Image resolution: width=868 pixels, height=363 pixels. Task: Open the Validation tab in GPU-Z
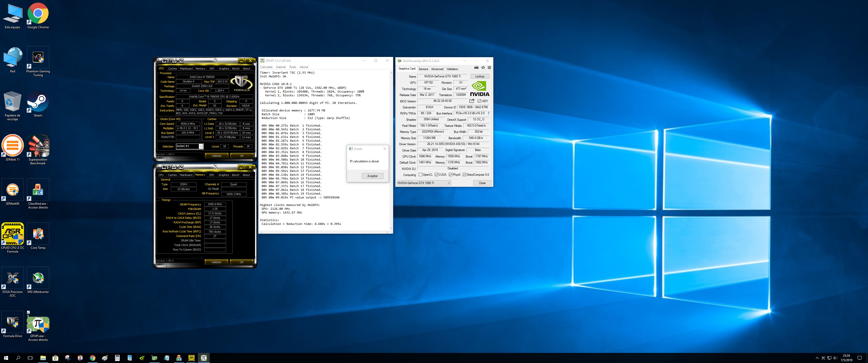452,69
